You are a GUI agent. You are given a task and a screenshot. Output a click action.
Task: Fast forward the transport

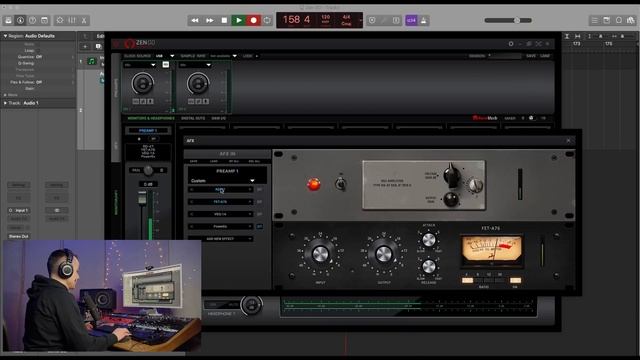[x=209, y=20]
